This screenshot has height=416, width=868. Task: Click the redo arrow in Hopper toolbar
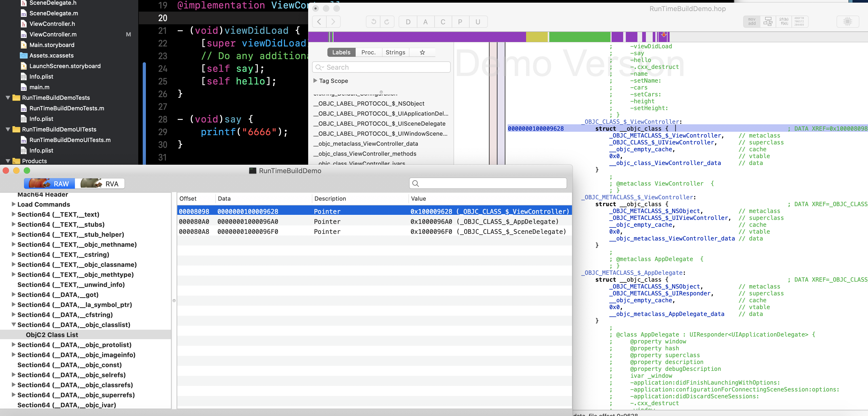coord(387,22)
